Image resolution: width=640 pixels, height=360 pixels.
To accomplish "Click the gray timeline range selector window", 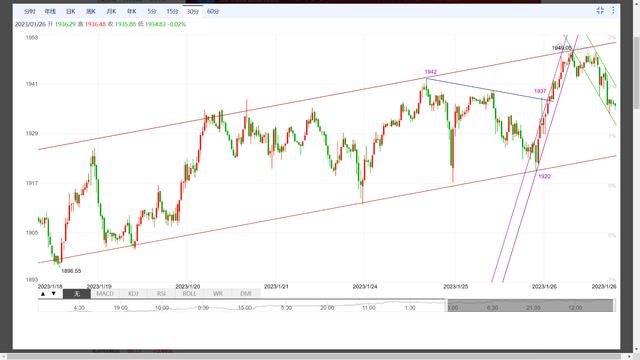I will pyautogui.click(x=530, y=305).
